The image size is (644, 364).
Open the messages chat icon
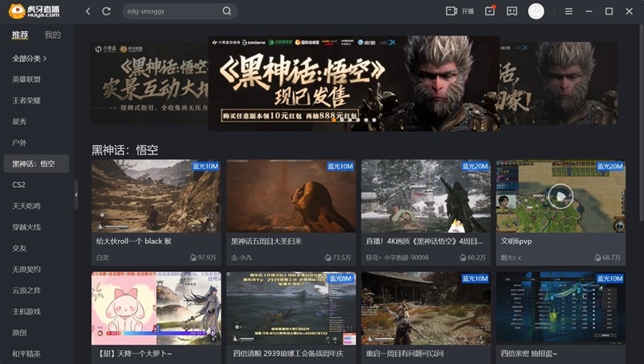click(512, 11)
